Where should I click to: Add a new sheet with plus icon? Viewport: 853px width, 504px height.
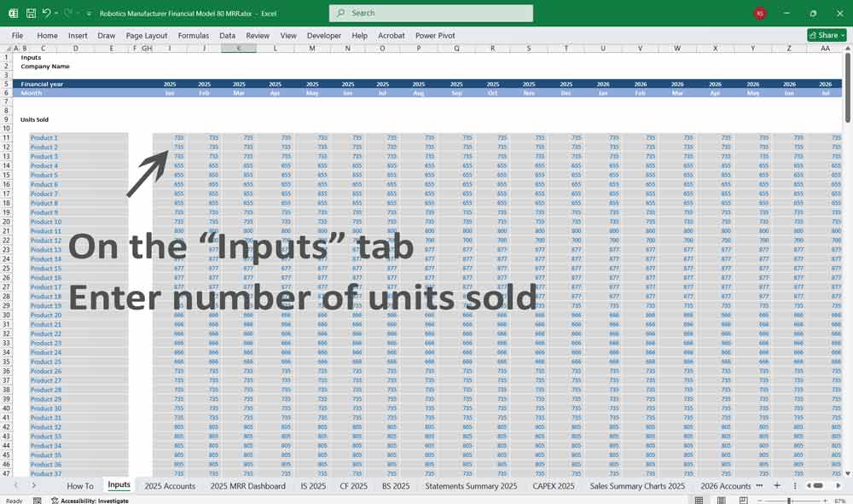tap(776, 485)
